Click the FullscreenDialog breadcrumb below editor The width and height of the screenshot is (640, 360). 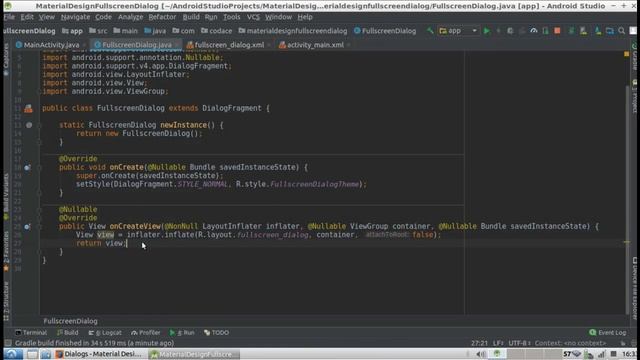[x=71, y=321]
